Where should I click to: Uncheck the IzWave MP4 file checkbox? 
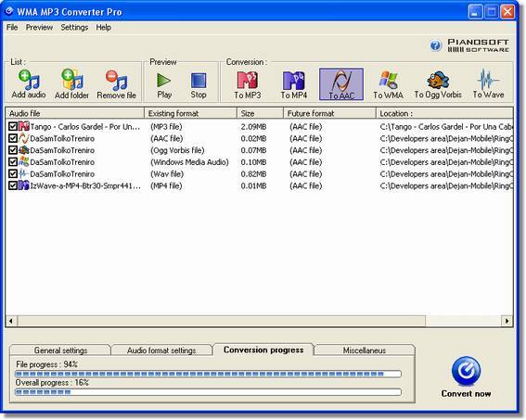pos(13,185)
